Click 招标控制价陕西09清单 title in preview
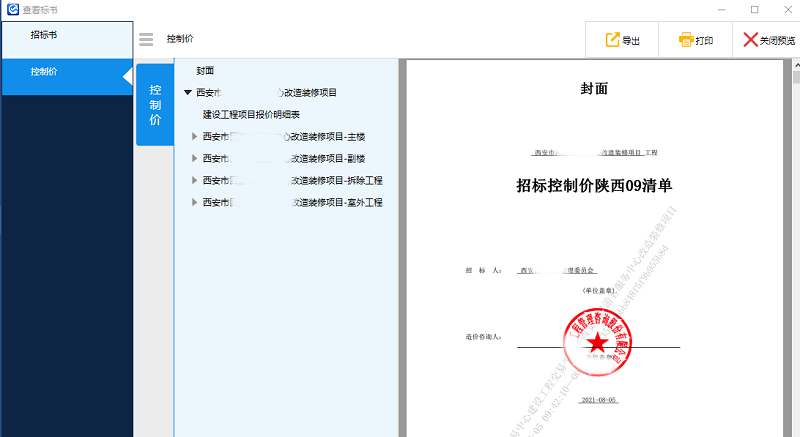The height and width of the screenshot is (437, 800). click(594, 186)
